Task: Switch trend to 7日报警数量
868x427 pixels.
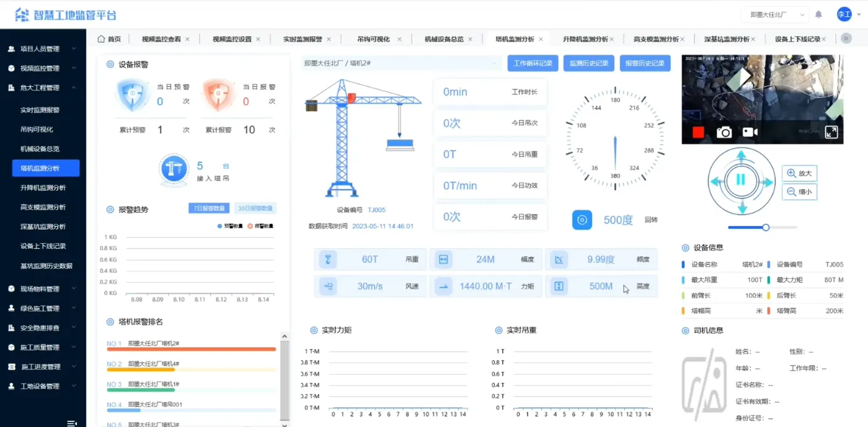Action: pyautogui.click(x=210, y=209)
